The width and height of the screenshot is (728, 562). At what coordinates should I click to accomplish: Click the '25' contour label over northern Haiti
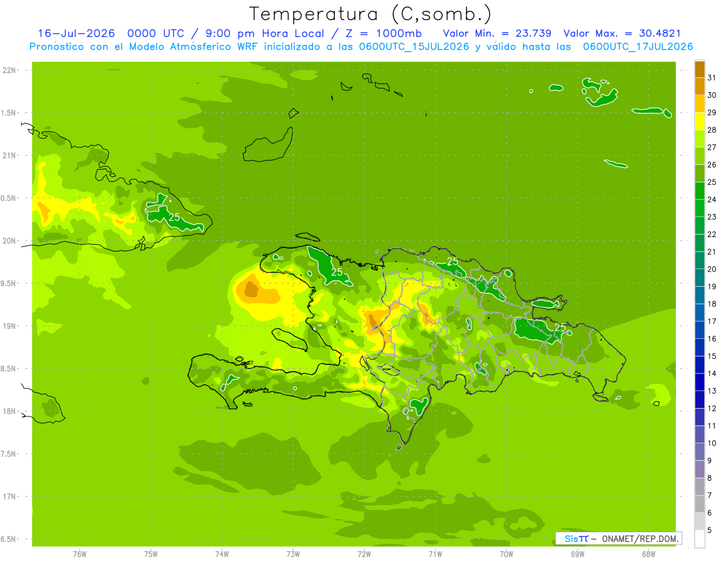point(337,273)
